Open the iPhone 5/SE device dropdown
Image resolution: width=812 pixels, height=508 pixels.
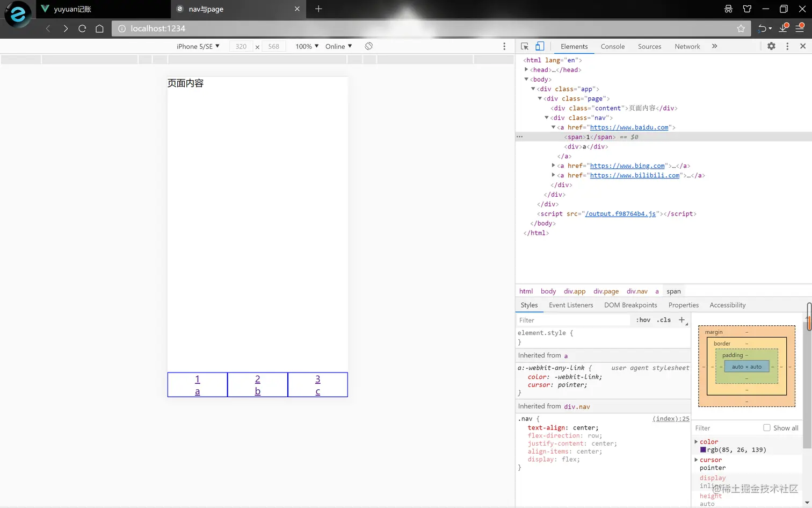point(198,46)
